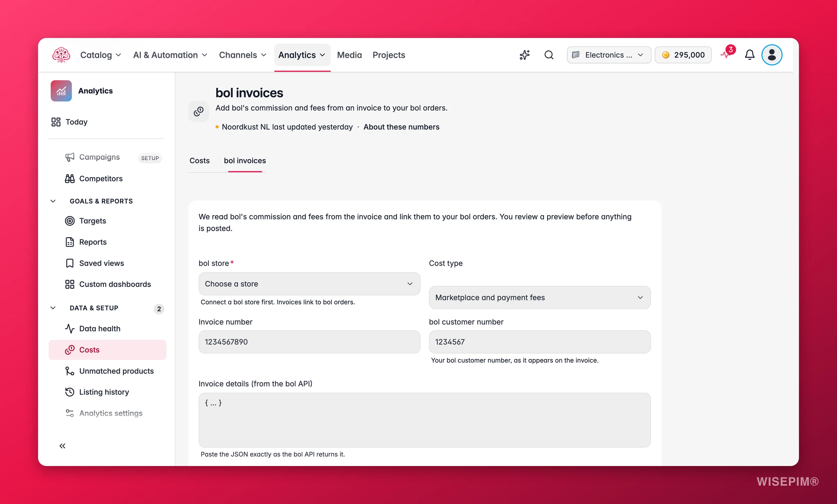
Task: Click the WisePIM brain logo
Action: point(61,55)
